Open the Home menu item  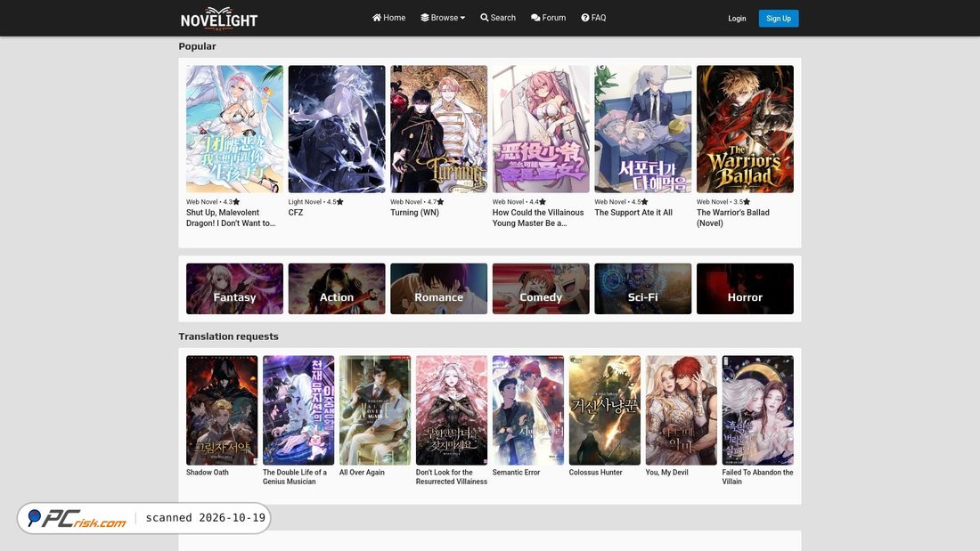pyautogui.click(x=388, y=18)
